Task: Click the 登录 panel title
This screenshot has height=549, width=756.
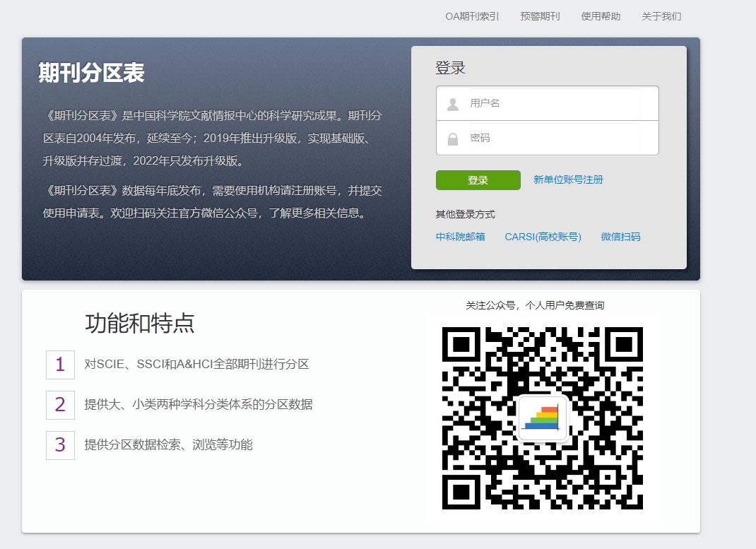Action: tap(450, 68)
